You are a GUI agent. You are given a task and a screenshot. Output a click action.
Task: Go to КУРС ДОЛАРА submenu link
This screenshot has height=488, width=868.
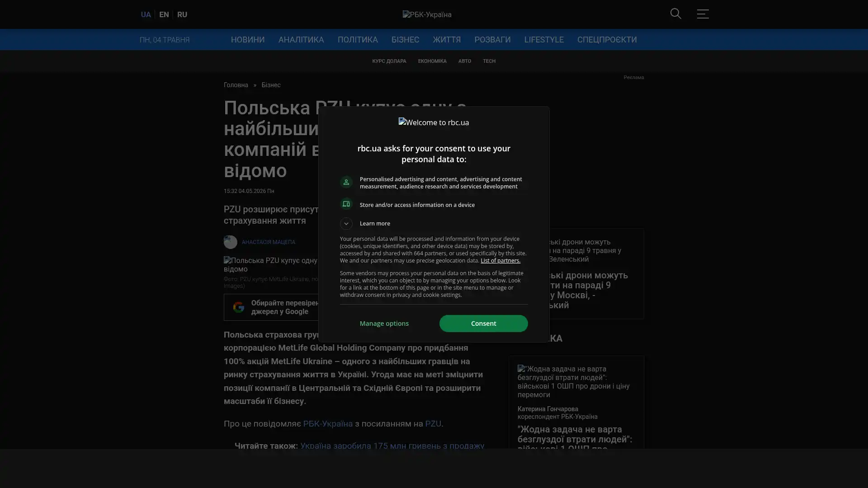point(389,61)
